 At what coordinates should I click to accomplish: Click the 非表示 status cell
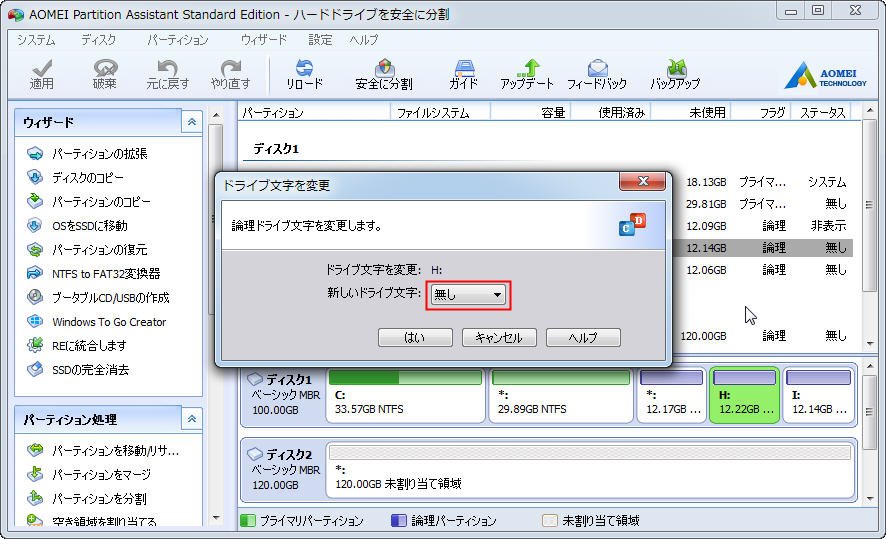(x=828, y=225)
